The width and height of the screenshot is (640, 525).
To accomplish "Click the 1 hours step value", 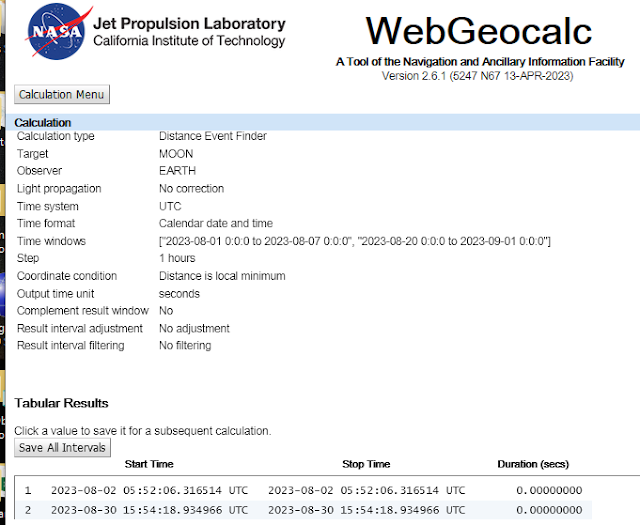I will click(x=177, y=258).
